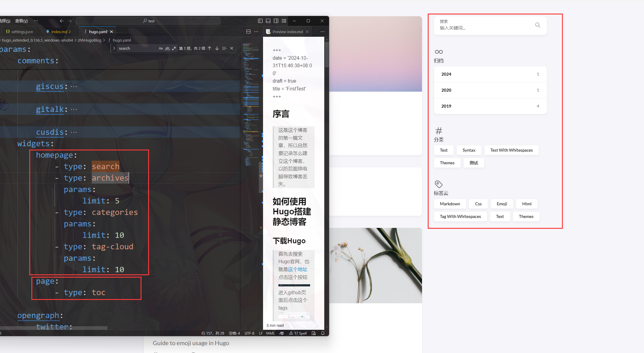This screenshot has width=644, height=353.
Task: Click inside the find widget text field
Action: point(136,48)
